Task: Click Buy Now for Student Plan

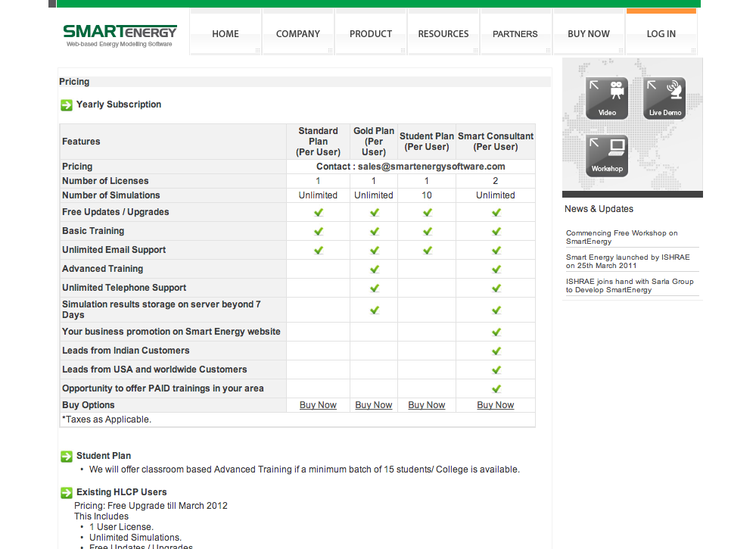Action: pos(427,405)
